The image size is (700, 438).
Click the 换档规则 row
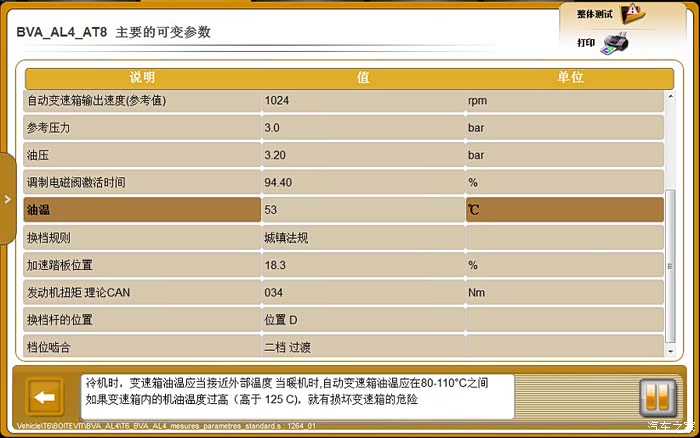(x=142, y=238)
